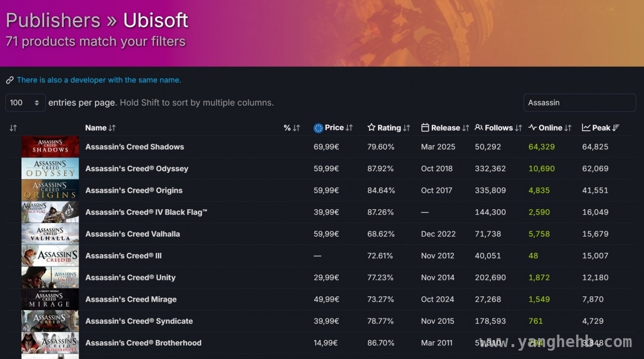Click the 202,690 follows value

click(x=490, y=277)
